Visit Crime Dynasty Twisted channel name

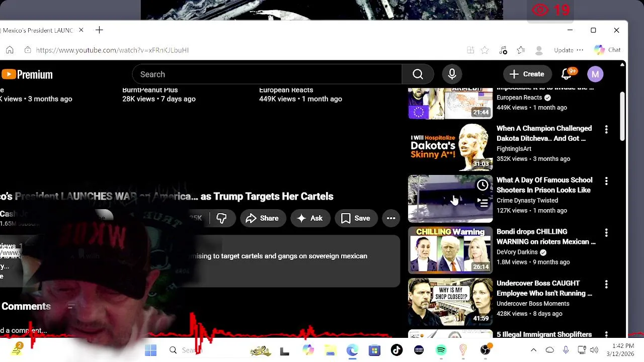click(x=527, y=200)
